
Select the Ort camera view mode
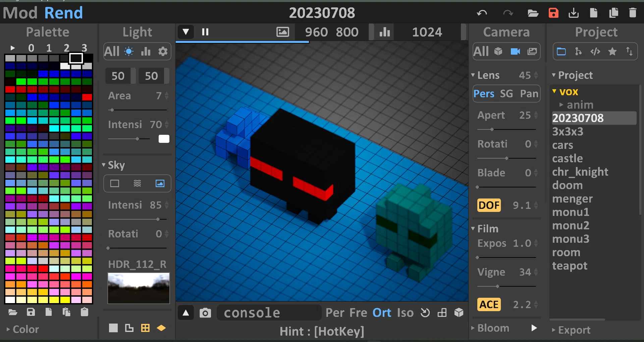382,313
